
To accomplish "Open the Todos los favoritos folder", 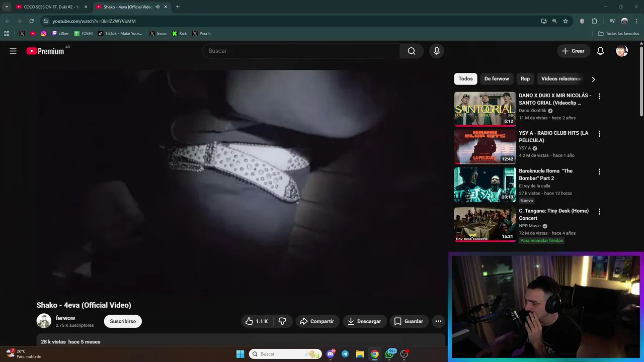I will point(618,34).
